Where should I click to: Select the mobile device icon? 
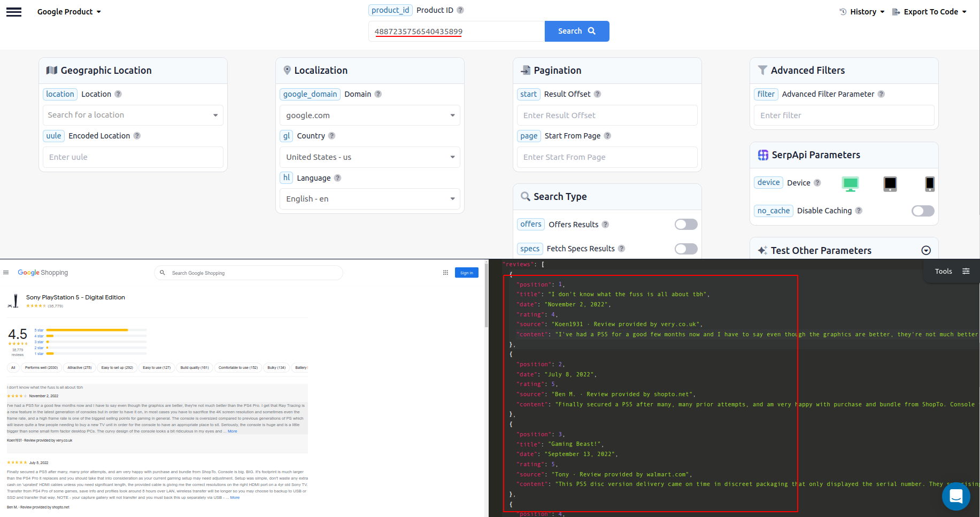[x=930, y=183]
